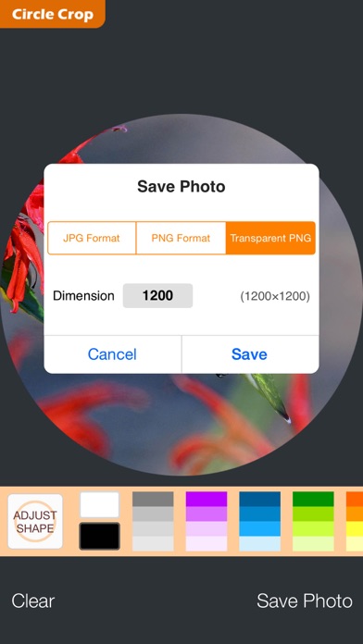Choose the dark gray swatch
Image resolution: width=363 pixels, height=644 pixels.
pyautogui.click(x=153, y=499)
